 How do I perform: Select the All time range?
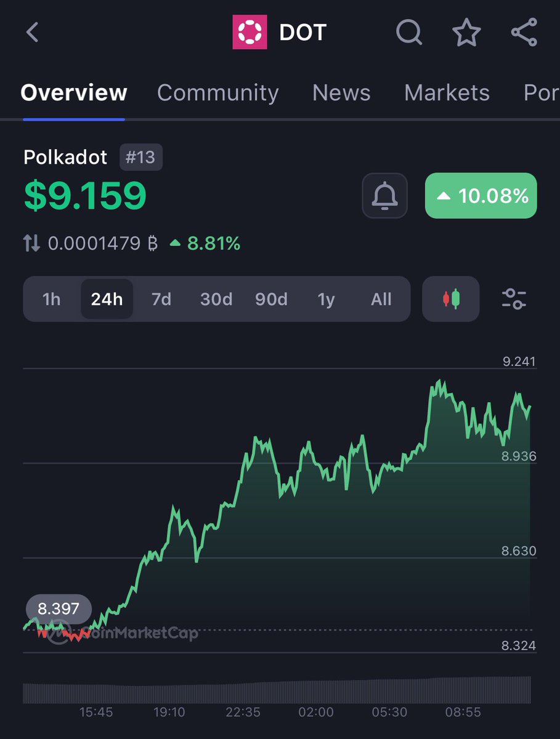pyautogui.click(x=381, y=299)
